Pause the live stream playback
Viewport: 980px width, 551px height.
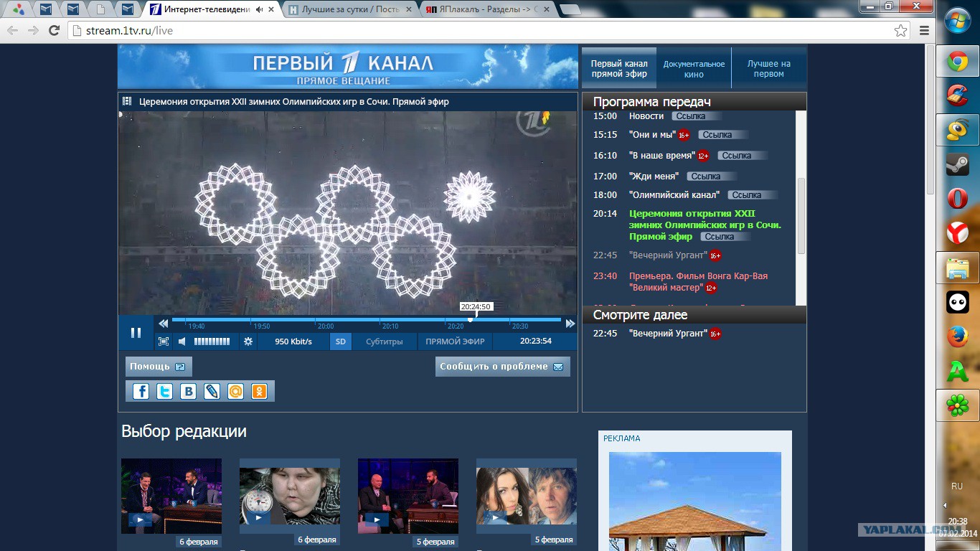pos(136,333)
